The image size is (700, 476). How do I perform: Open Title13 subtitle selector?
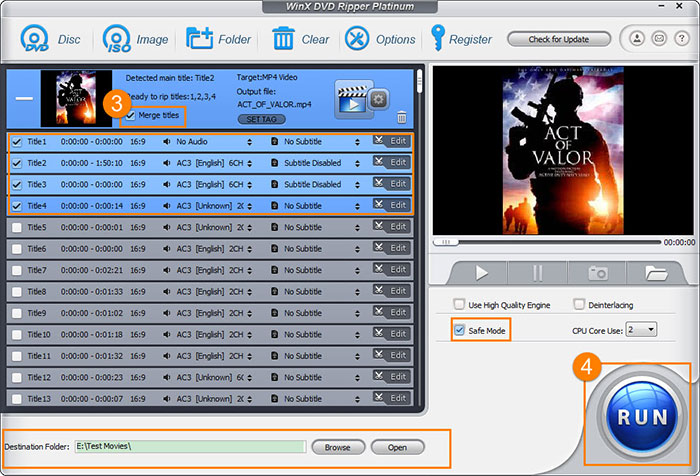[357, 399]
